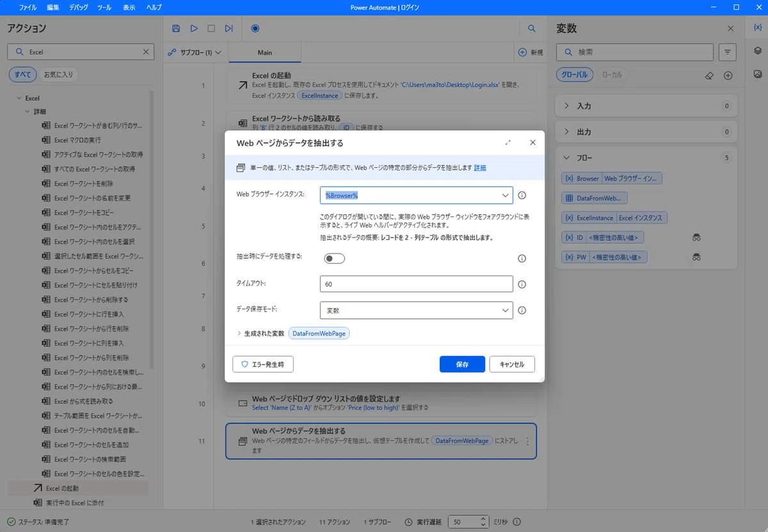Viewport: 768px width, 532px height.
Task: Add a new variable plus icon
Action: [x=728, y=75]
